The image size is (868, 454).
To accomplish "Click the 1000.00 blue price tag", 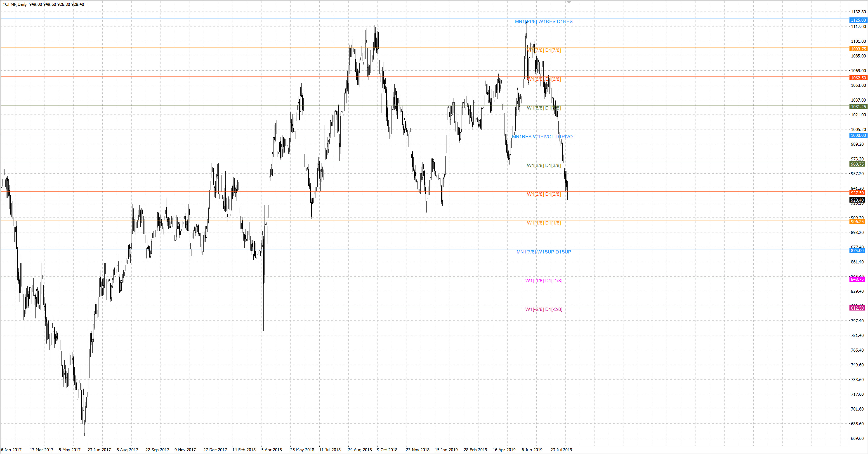I will coord(858,136).
